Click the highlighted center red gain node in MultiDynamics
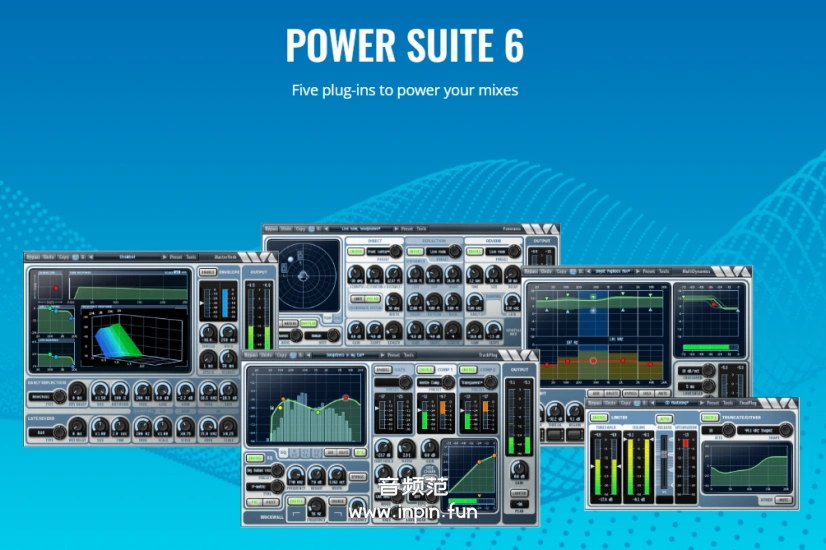Image resolution: width=826 pixels, height=550 pixels. pyautogui.click(x=593, y=361)
